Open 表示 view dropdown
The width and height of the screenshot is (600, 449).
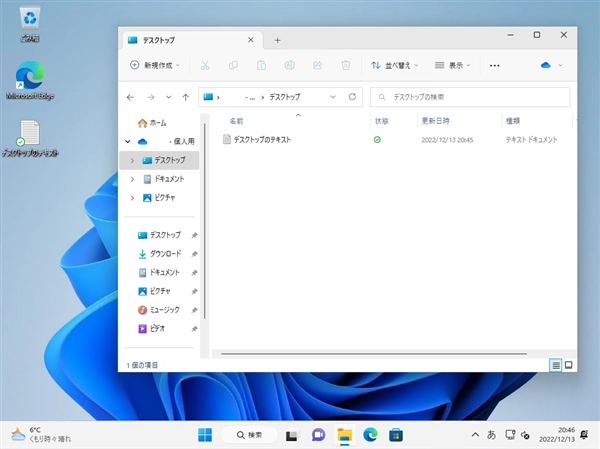point(452,65)
